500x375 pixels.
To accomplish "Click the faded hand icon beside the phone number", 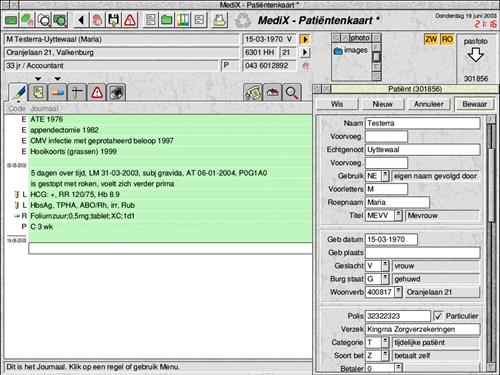I will [305, 66].
